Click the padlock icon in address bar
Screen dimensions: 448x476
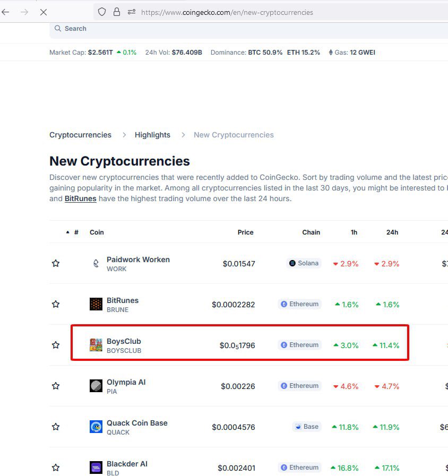(117, 12)
